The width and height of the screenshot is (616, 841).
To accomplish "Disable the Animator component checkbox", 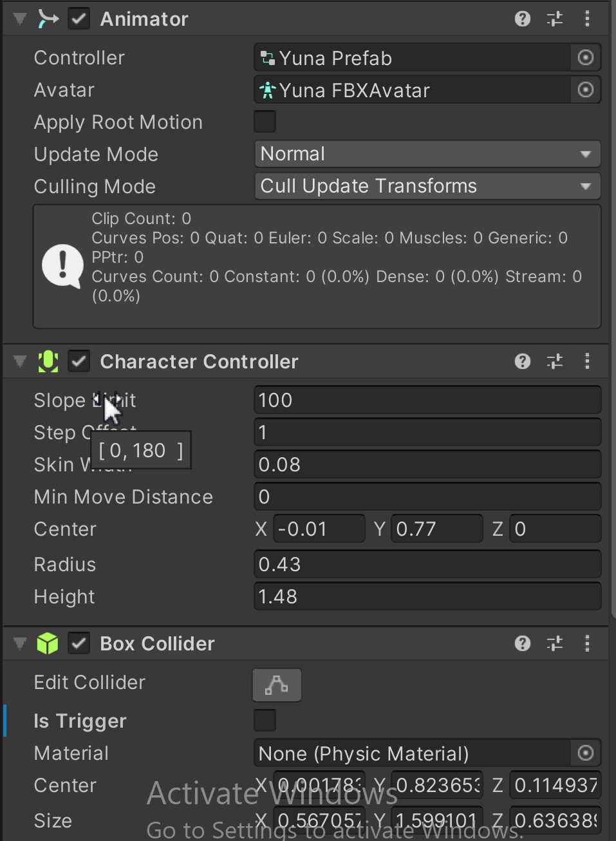I will [79, 19].
